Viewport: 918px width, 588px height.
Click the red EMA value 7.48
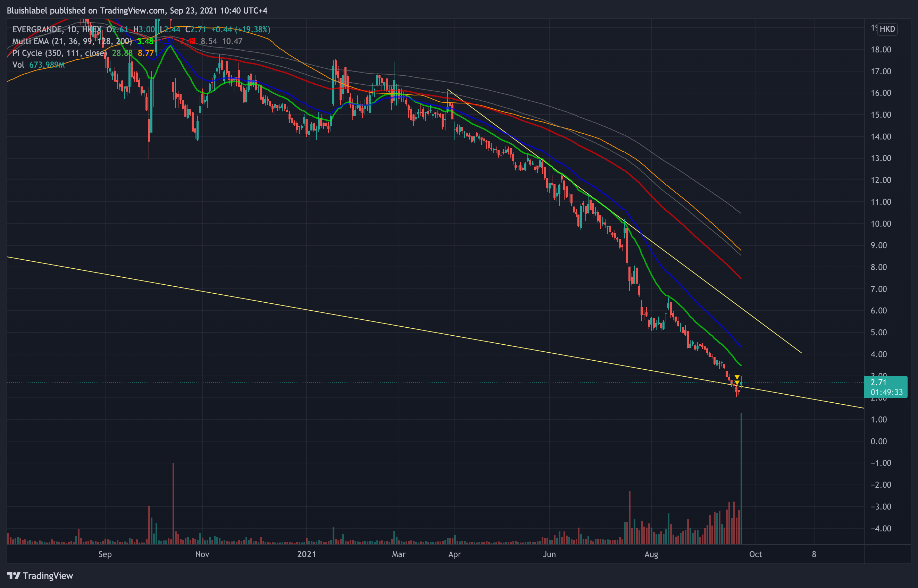[x=188, y=41]
